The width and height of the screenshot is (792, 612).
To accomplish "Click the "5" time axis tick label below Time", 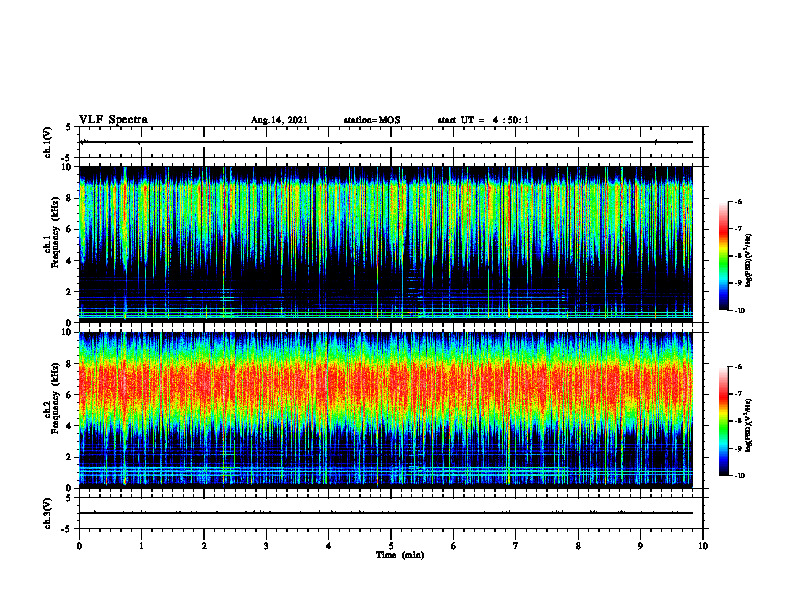I will click(391, 546).
